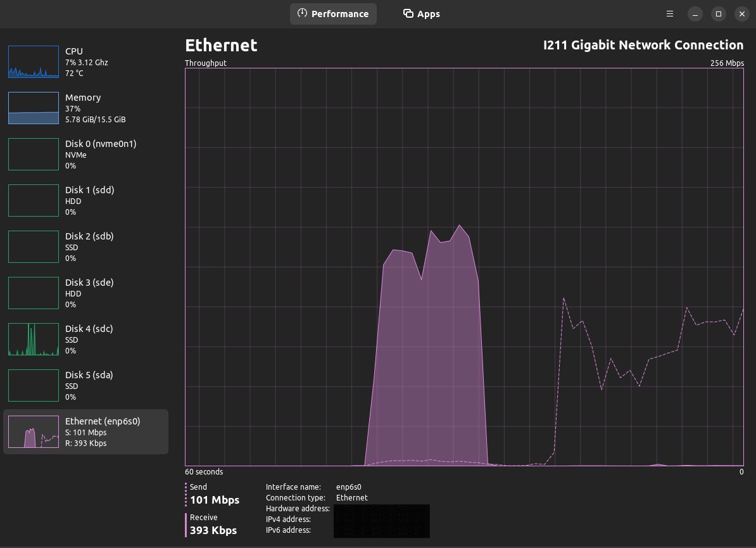
Task: Click the Send speed 101 Mbps readout
Action: (x=215, y=500)
